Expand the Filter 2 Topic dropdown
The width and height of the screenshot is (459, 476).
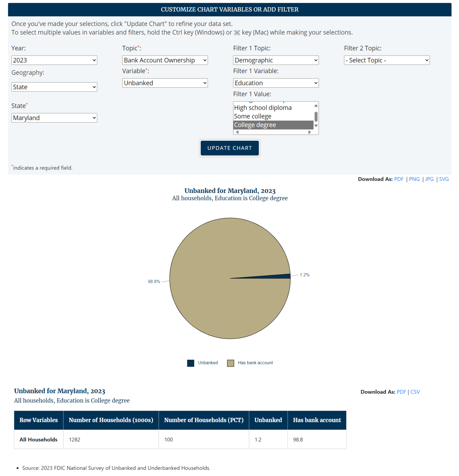387,60
